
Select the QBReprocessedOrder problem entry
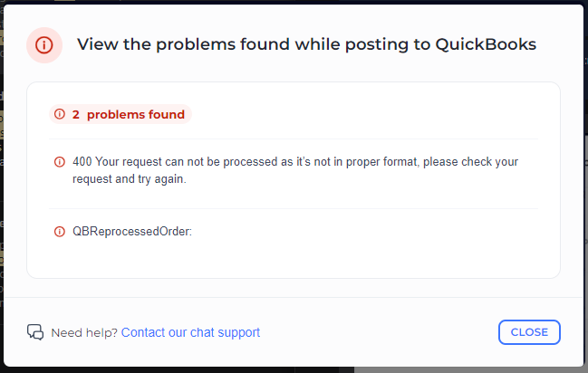(x=132, y=232)
